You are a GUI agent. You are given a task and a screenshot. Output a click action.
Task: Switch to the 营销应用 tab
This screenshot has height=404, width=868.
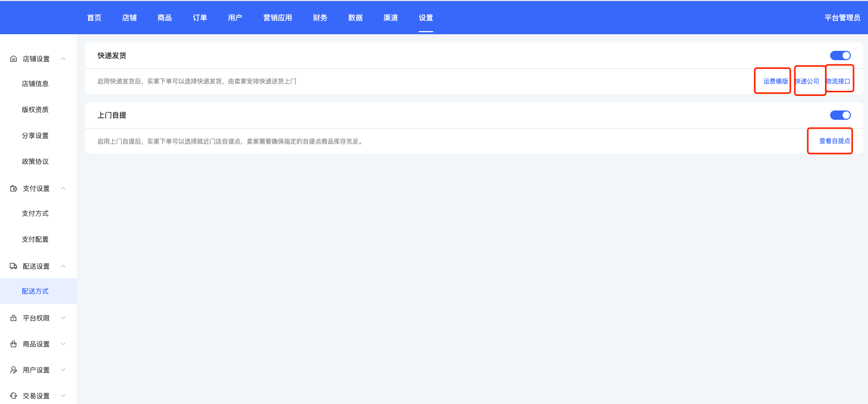tap(277, 18)
